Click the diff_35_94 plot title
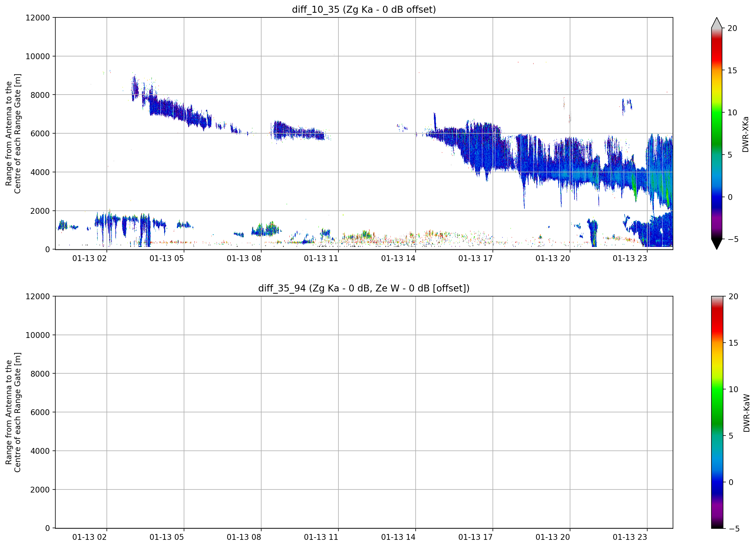This screenshot has width=756, height=547. coord(364,288)
